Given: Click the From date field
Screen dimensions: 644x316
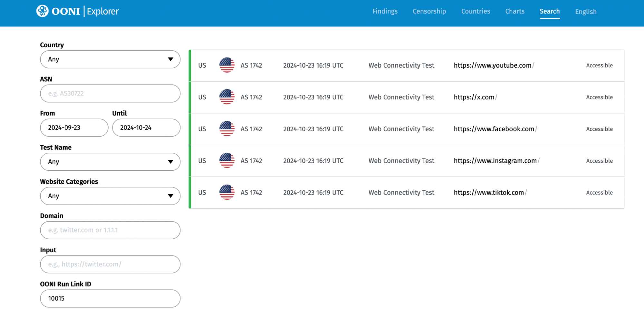Looking at the screenshot, I should 74,128.
